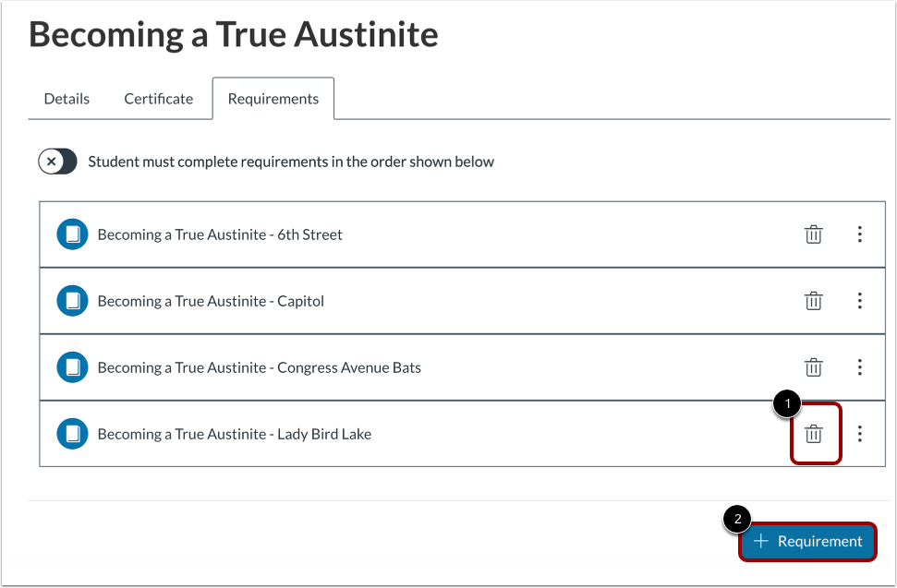Open options menu for Lady Bird Lake

click(859, 434)
